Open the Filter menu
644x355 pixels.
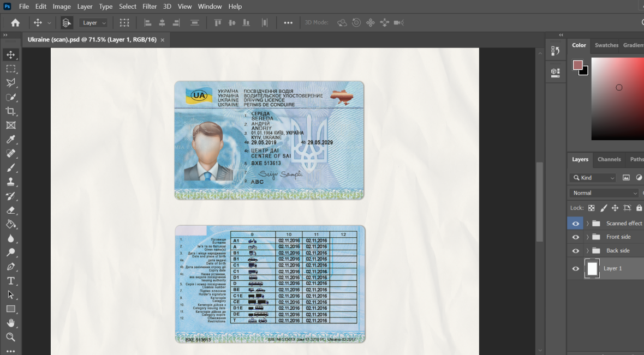(x=150, y=6)
